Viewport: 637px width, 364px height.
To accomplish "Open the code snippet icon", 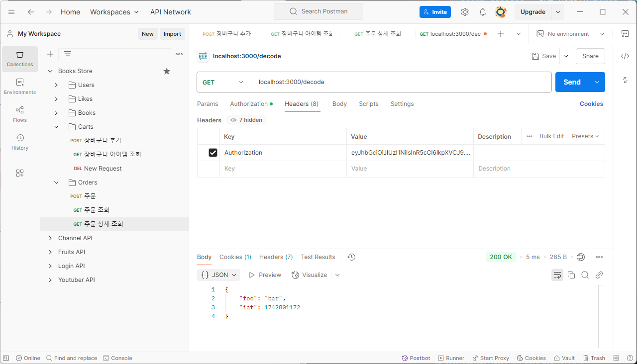I will [x=625, y=56].
